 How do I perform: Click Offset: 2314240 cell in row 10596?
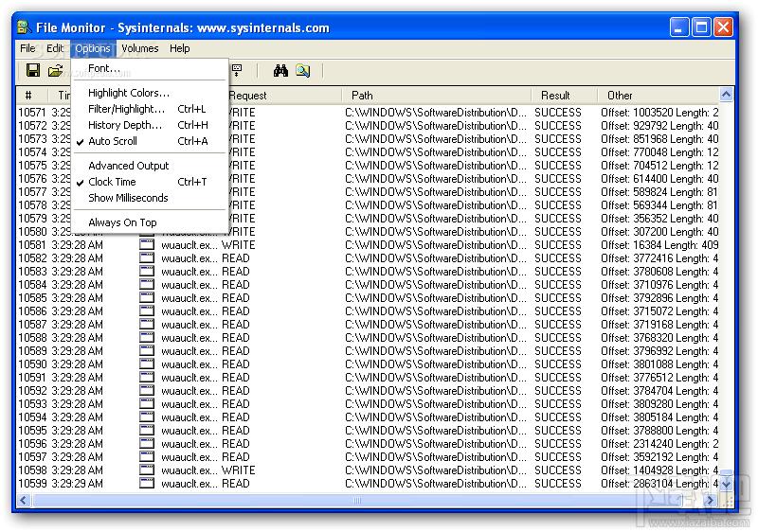(x=659, y=444)
